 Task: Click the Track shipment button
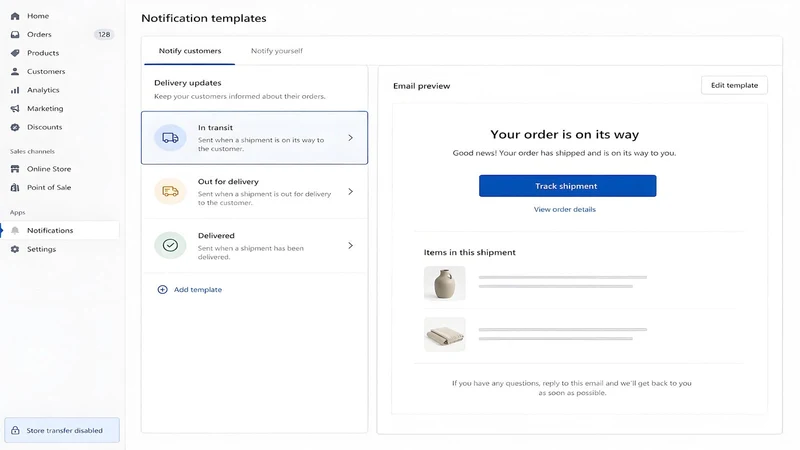(x=567, y=186)
